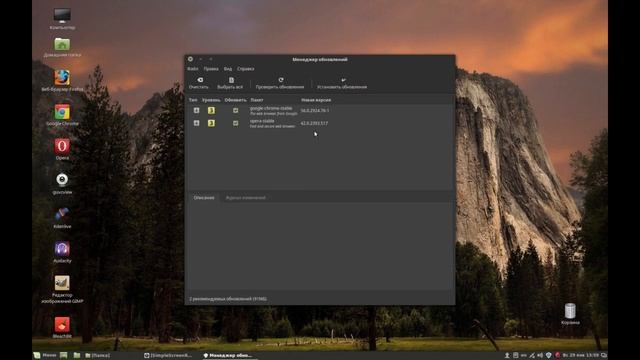Switch to the SimpleScreenRecorder taskbar window

tap(168, 356)
